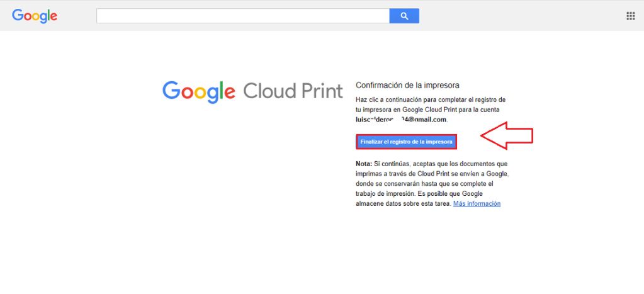Click the bold Nota: label
Viewport: 644px width, 294px height.
point(364,164)
